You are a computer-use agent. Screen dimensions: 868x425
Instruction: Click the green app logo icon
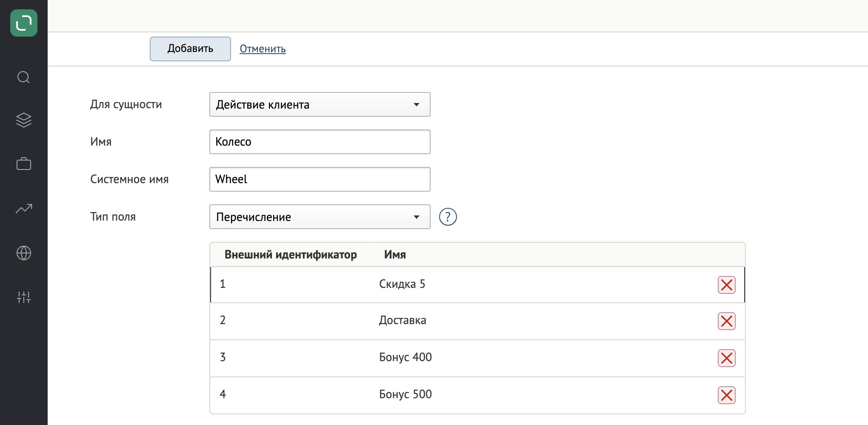(x=24, y=23)
